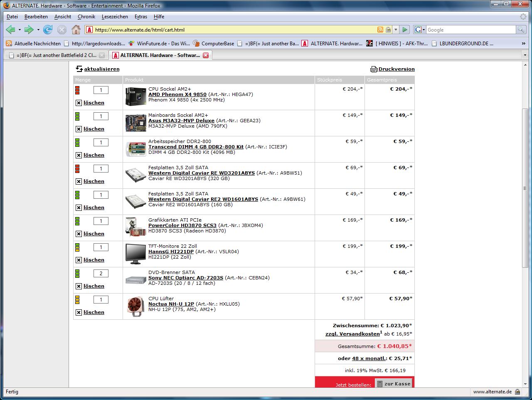Click the X icon to delete Transcend DIMM
The height and width of the screenshot is (400, 532).
(79, 155)
